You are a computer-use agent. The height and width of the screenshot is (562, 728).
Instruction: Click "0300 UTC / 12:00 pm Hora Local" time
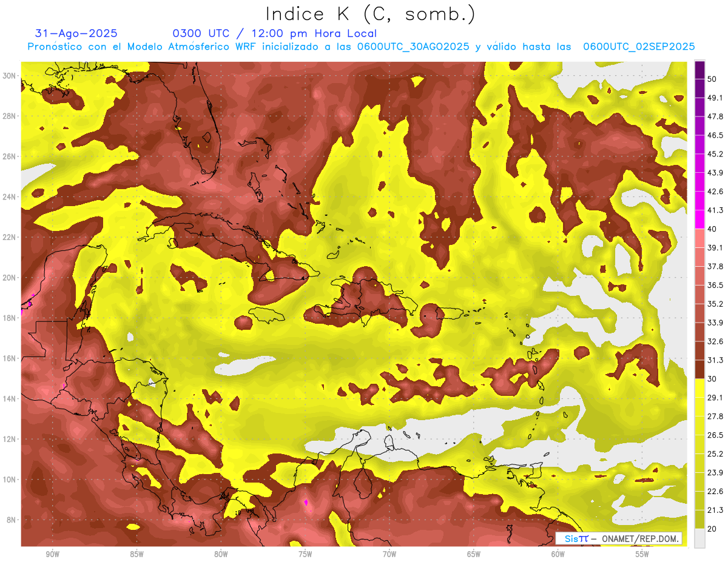click(275, 33)
